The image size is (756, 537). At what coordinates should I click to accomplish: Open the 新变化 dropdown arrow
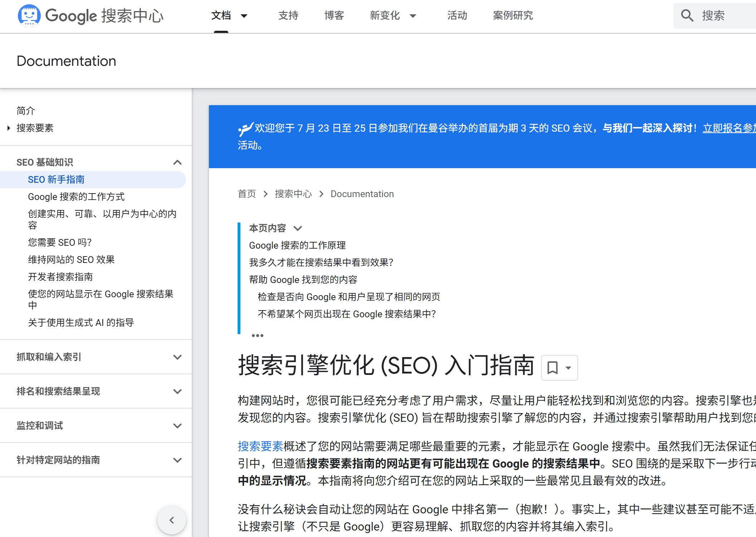tap(413, 16)
